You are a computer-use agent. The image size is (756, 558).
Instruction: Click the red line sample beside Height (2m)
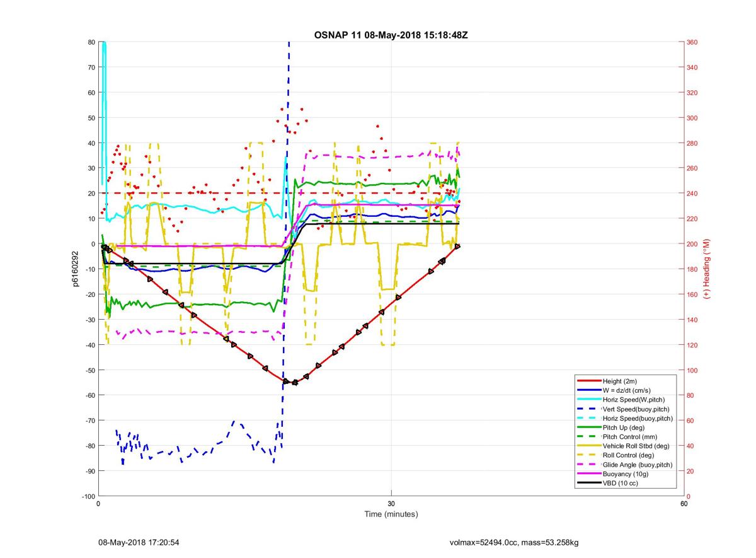pos(588,381)
